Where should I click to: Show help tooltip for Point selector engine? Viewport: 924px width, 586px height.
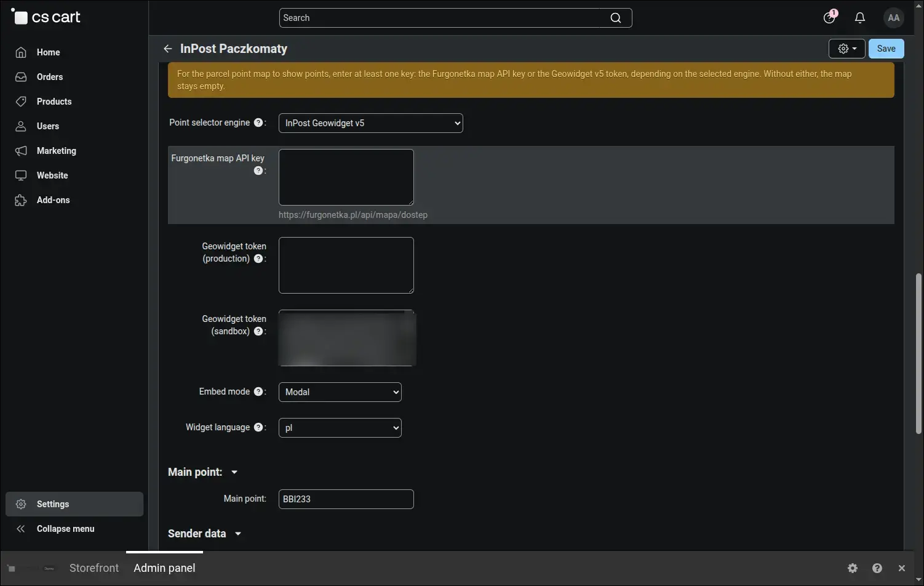pyautogui.click(x=258, y=122)
